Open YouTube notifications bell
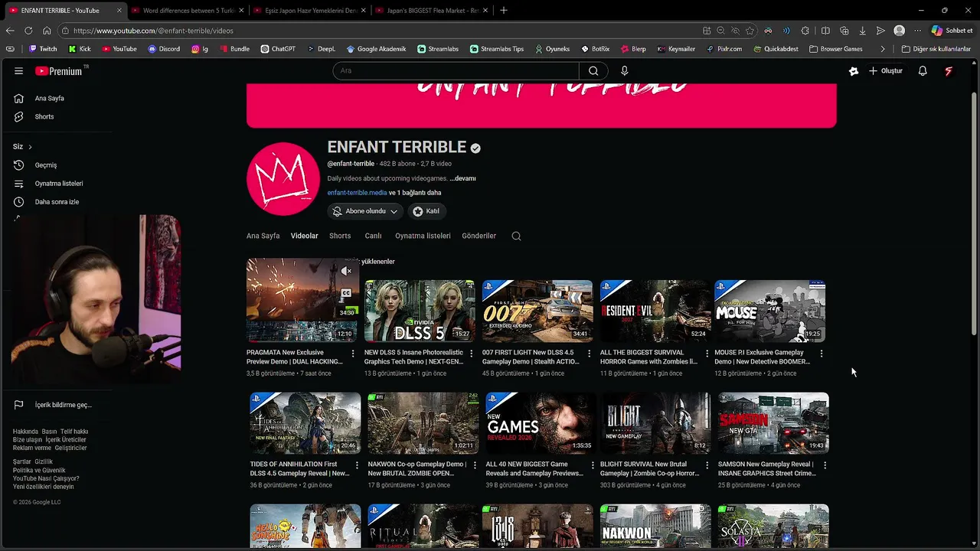Image resolution: width=980 pixels, height=551 pixels. pos(923,70)
